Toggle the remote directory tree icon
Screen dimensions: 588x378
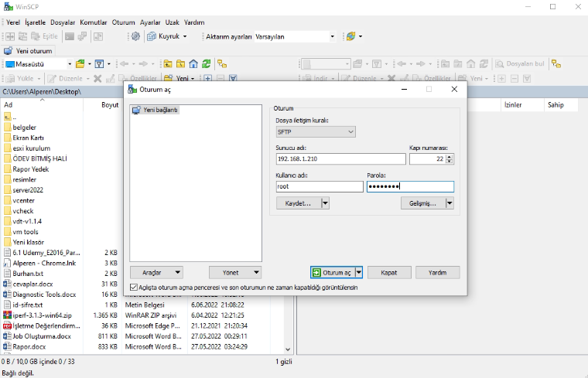(x=556, y=64)
